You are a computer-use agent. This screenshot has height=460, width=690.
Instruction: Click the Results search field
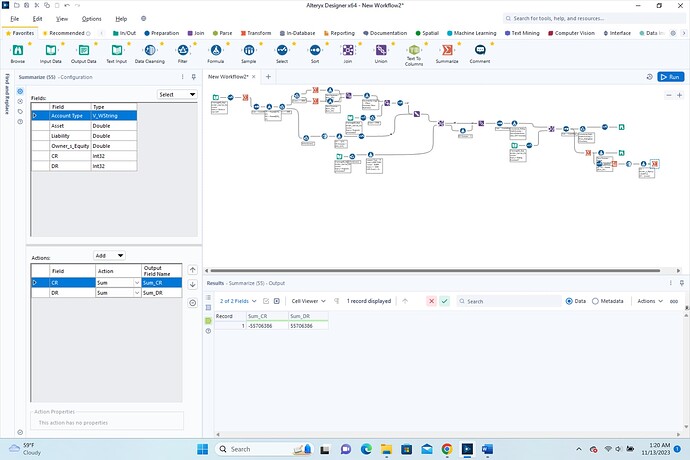[x=509, y=301]
